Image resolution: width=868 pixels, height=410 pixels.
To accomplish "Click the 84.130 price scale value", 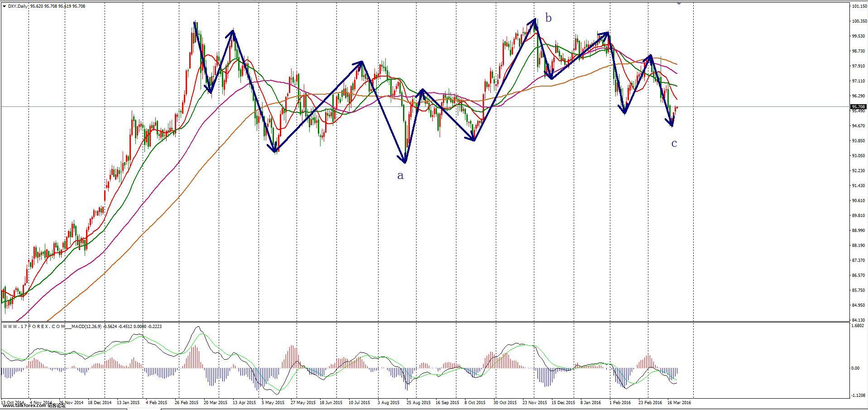I will tap(859, 320).
